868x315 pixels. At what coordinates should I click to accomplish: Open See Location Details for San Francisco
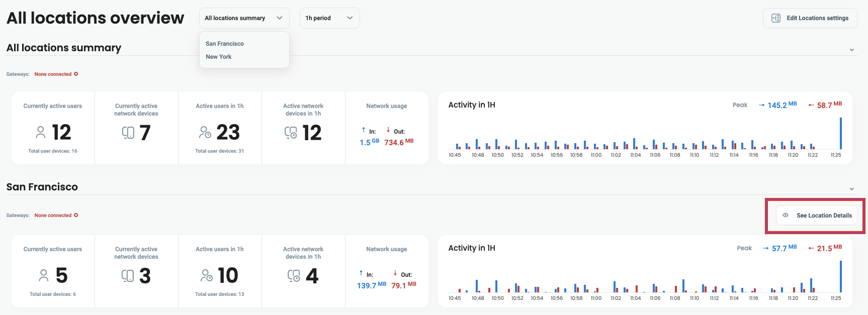click(x=824, y=216)
